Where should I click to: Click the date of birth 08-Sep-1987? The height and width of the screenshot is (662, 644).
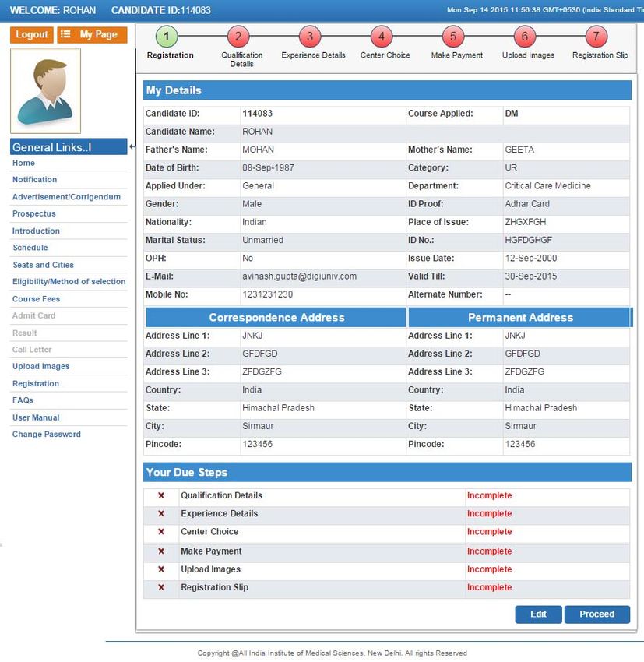268,167
